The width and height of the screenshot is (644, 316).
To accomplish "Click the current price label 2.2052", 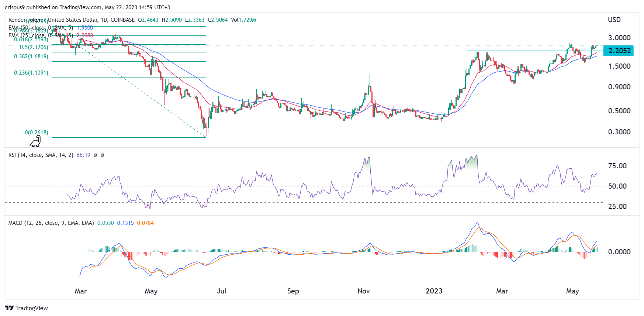I will (619, 51).
